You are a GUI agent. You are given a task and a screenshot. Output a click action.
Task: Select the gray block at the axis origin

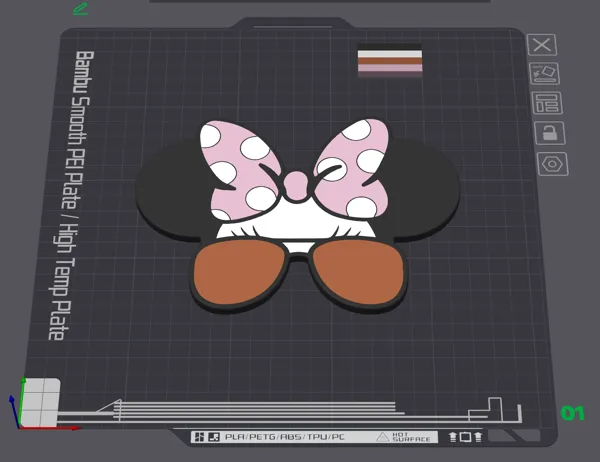(40, 402)
